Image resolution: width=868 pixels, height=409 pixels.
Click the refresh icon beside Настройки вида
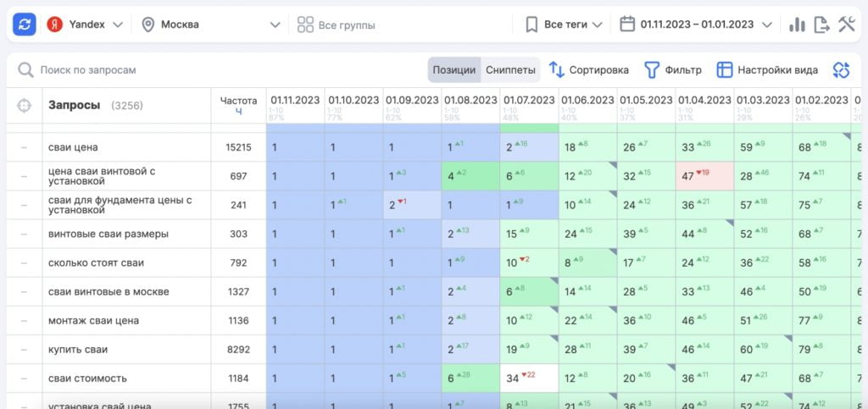point(841,70)
